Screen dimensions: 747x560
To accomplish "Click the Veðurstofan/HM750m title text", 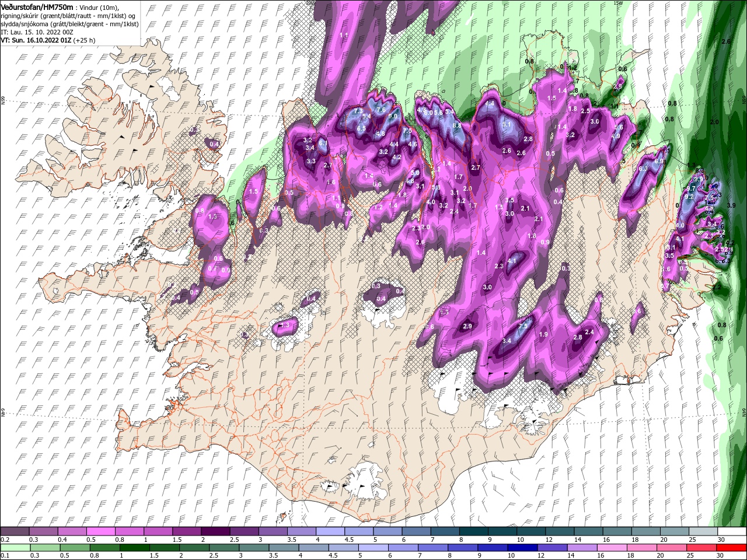I will [37, 6].
